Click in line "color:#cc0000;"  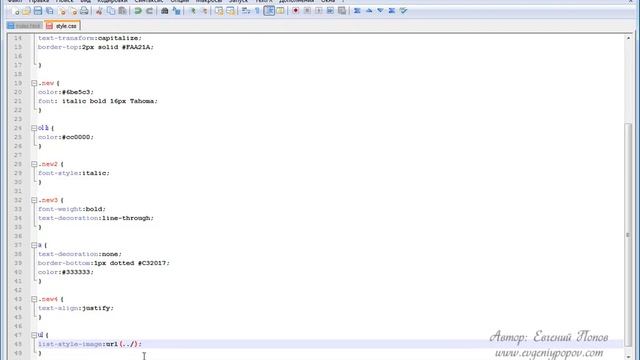[66, 137]
